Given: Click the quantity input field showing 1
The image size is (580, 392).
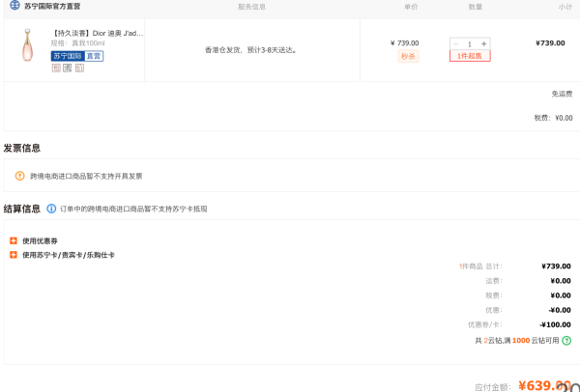Looking at the screenshot, I should (470, 44).
